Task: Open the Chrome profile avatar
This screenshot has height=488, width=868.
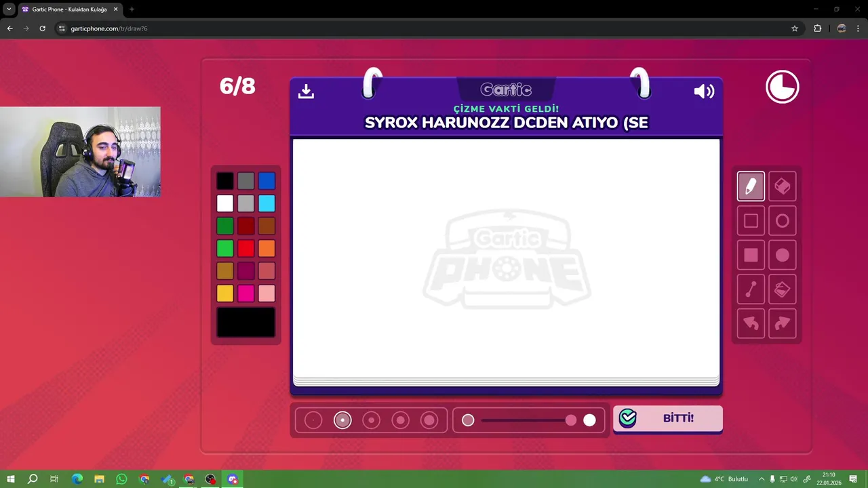Action: click(x=842, y=28)
